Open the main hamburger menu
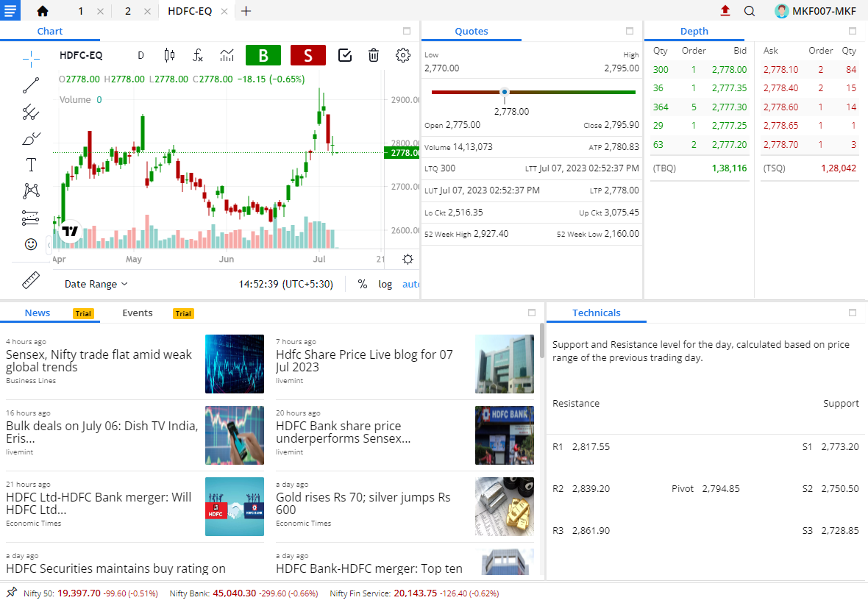The image size is (868, 603). [x=10, y=10]
